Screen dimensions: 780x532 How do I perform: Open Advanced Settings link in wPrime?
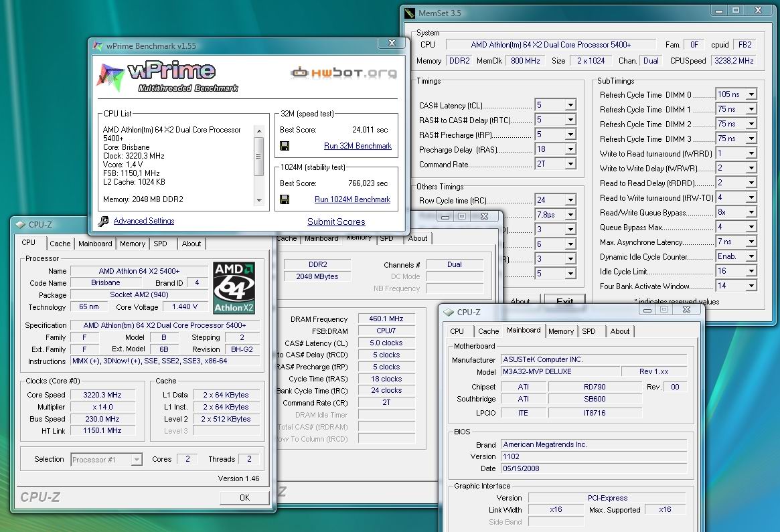(144, 221)
